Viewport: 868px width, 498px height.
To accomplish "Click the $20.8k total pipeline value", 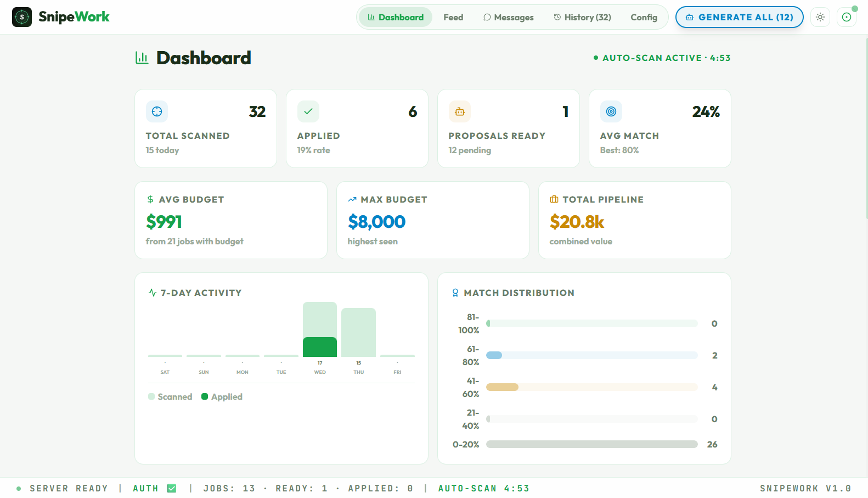I will click(577, 222).
